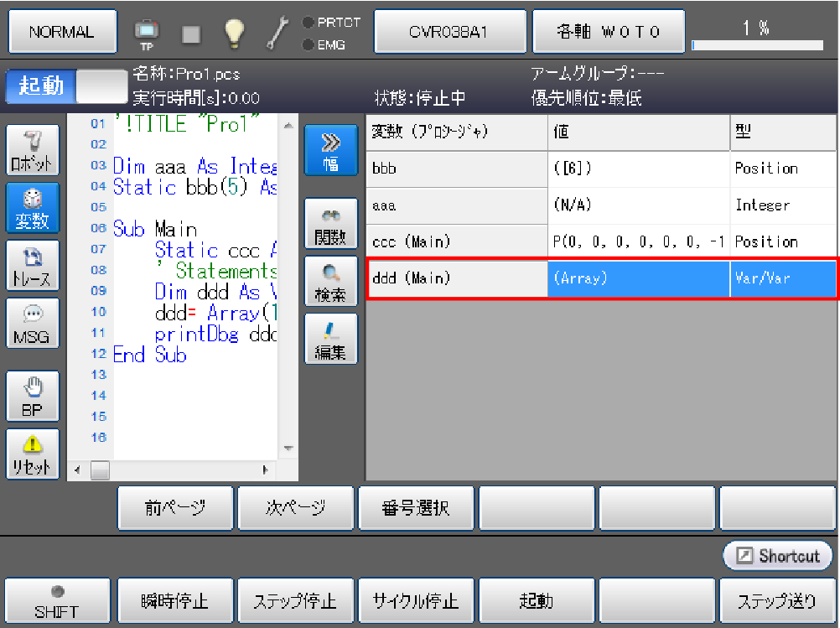
Task: Select the ddd (Main) variable row
Action: click(x=457, y=278)
